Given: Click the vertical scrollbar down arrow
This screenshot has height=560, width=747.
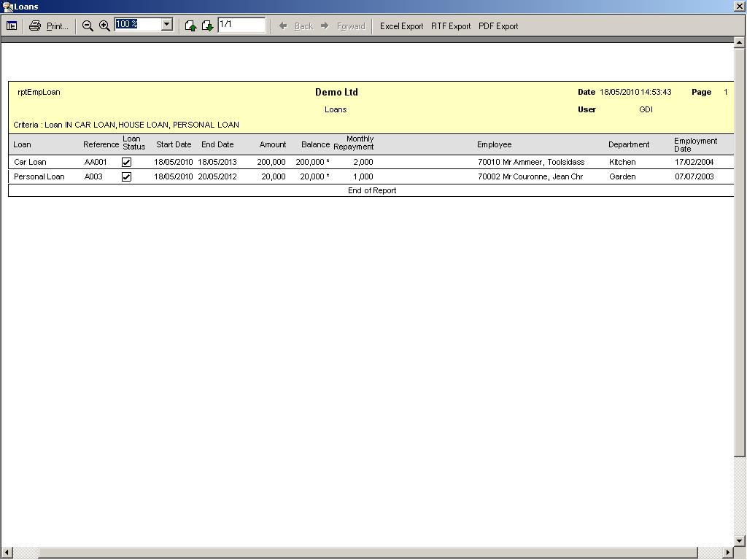Looking at the screenshot, I should click(x=740, y=540).
